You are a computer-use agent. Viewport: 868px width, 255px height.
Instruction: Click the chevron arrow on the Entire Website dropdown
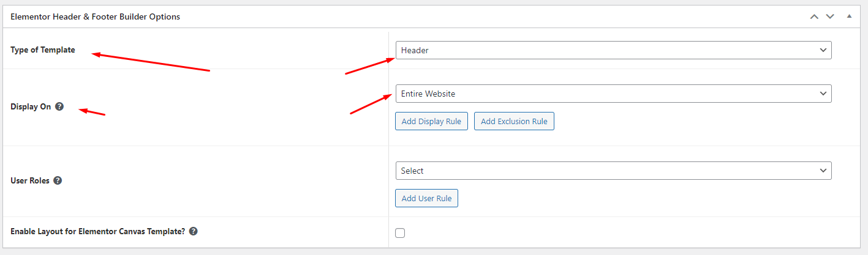(823, 94)
